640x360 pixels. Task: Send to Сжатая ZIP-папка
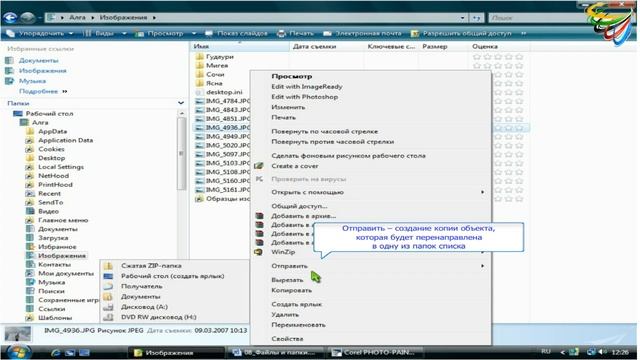tap(151, 266)
